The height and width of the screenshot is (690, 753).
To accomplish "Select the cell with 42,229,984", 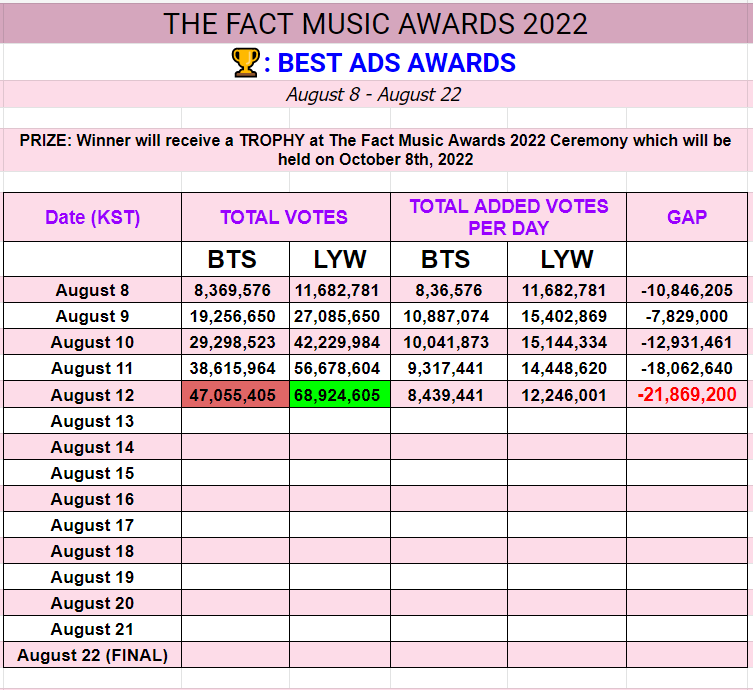I will coord(340,342).
